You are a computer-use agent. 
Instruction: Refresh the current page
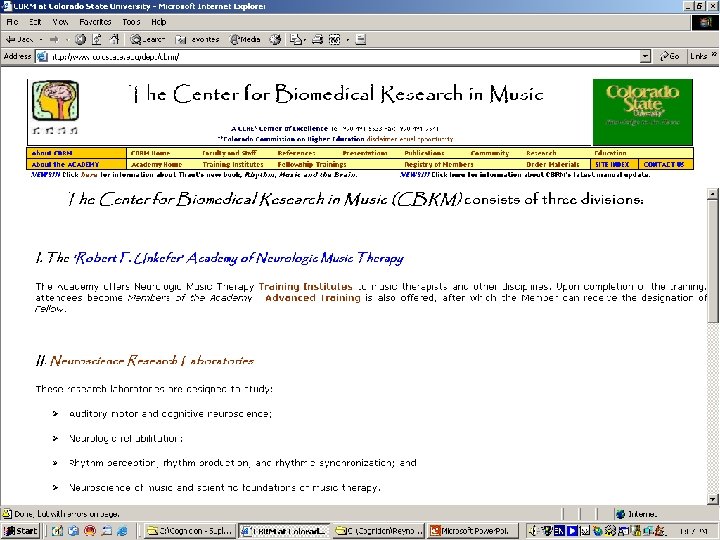97,39
